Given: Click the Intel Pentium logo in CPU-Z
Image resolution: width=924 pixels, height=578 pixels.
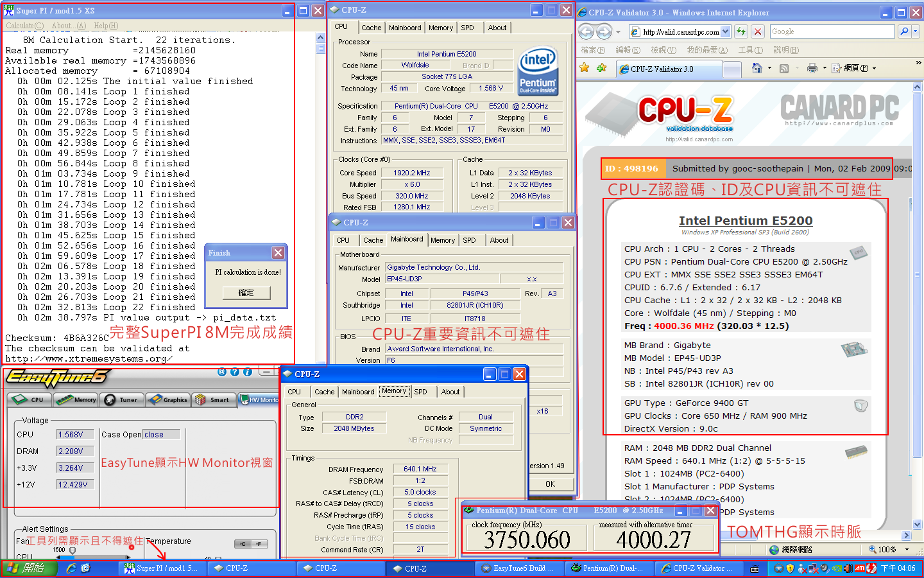Looking at the screenshot, I should (538, 71).
